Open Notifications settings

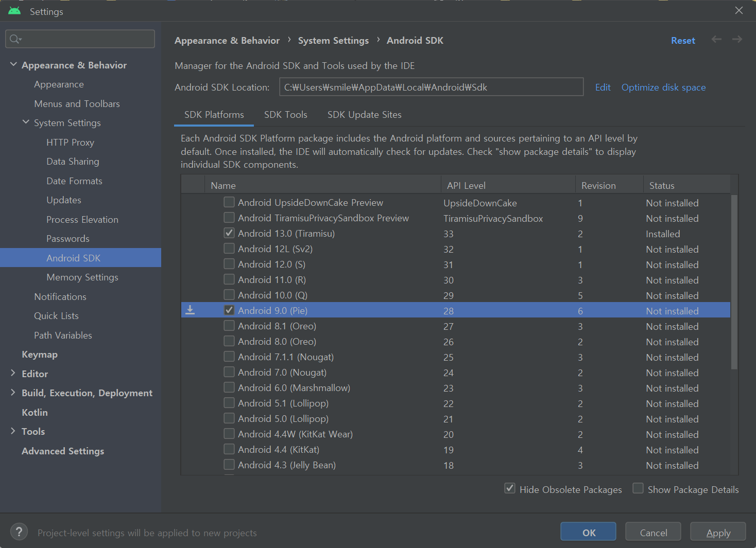[60, 296]
